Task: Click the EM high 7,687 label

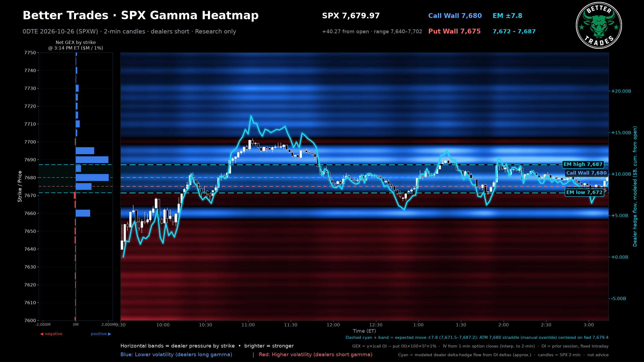Action: [x=583, y=164]
